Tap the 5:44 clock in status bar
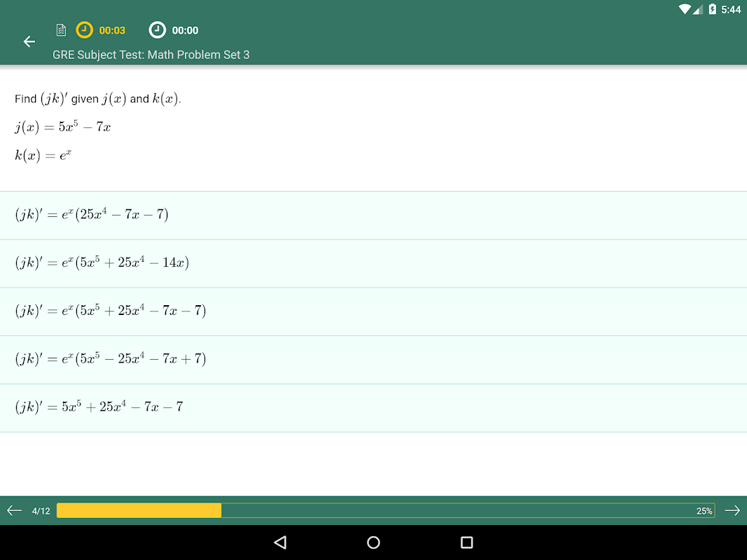This screenshot has height=560, width=747. [731, 10]
